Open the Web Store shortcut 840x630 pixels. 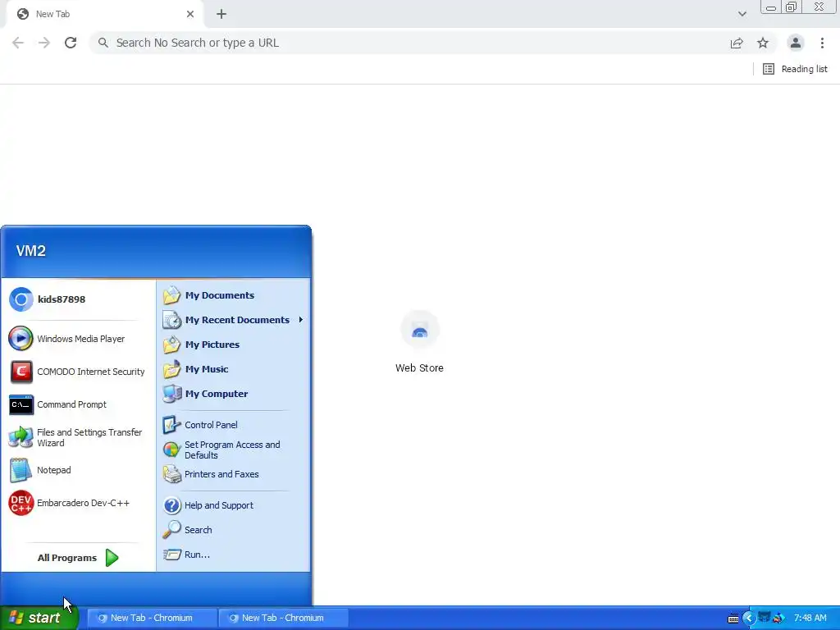(x=419, y=342)
